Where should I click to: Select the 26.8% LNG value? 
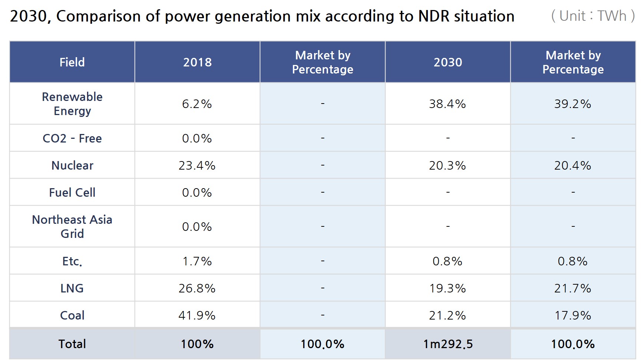[x=197, y=288]
